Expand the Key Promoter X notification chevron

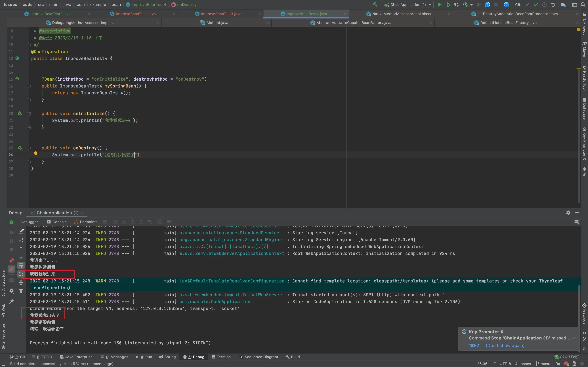click(x=574, y=338)
